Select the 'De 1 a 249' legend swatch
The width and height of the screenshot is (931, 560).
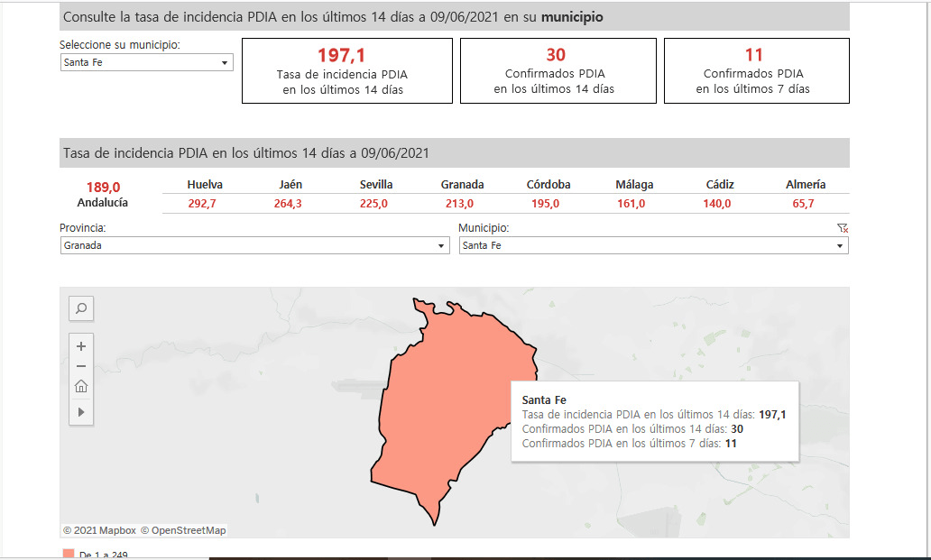tap(69, 554)
